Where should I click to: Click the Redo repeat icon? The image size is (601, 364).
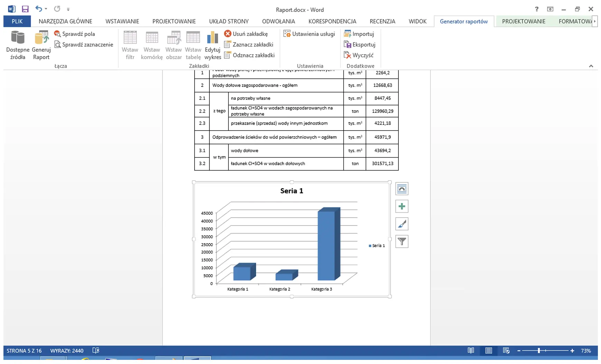coord(57,9)
